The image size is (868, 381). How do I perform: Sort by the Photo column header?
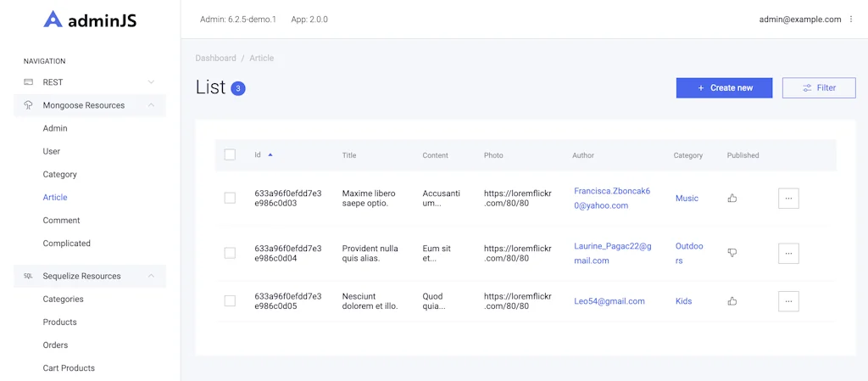click(x=493, y=155)
